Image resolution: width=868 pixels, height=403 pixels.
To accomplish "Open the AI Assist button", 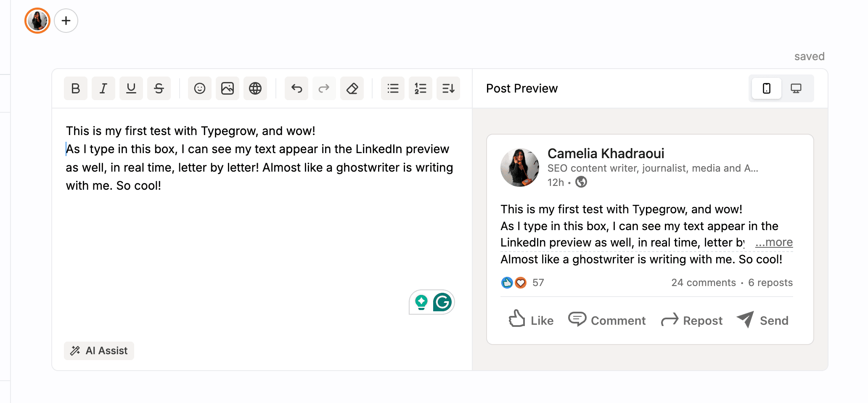I will pyautogui.click(x=99, y=351).
